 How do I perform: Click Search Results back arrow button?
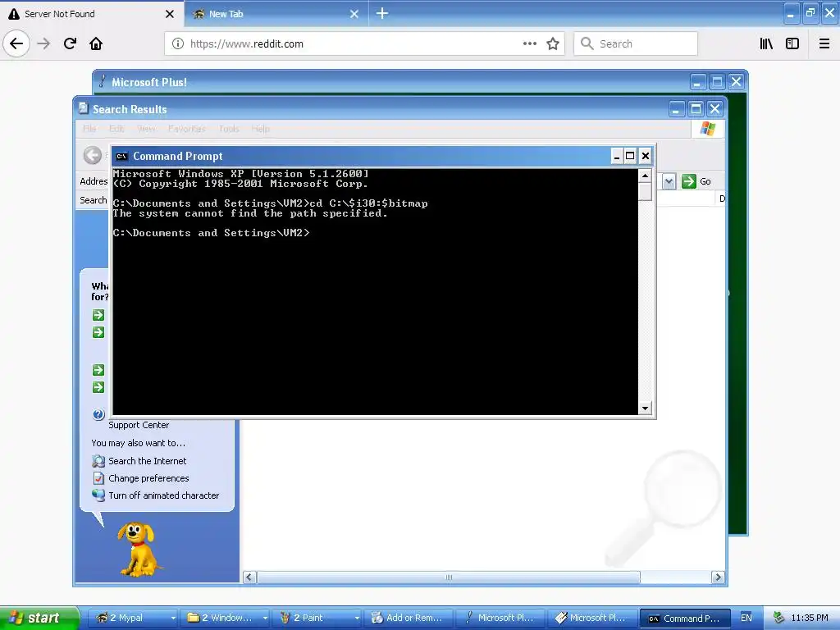(93, 155)
